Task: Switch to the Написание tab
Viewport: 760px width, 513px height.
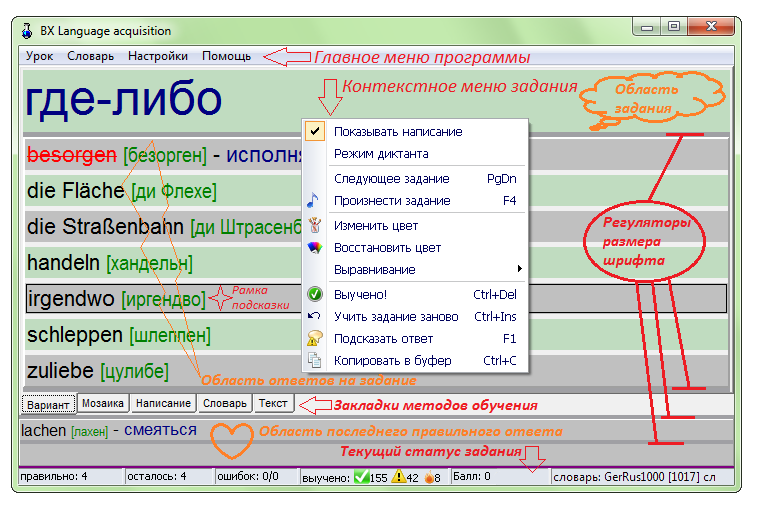Action: [163, 403]
